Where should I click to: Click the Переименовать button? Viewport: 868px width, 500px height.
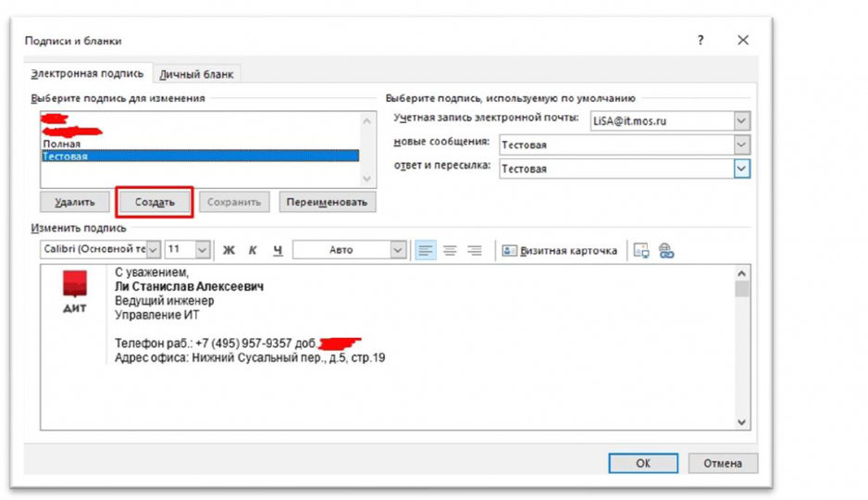pyautogui.click(x=328, y=202)
